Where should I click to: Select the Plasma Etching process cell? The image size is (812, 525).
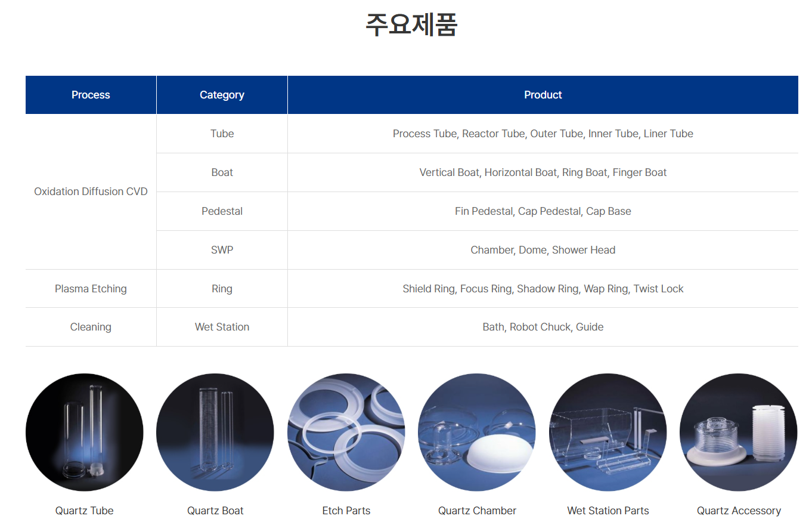coord(91,289)
